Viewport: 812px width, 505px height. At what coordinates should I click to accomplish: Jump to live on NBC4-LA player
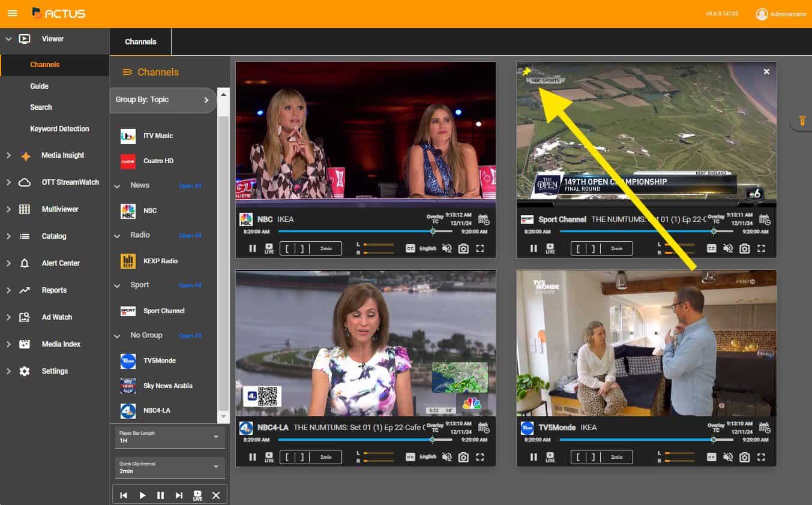point(269,457)
